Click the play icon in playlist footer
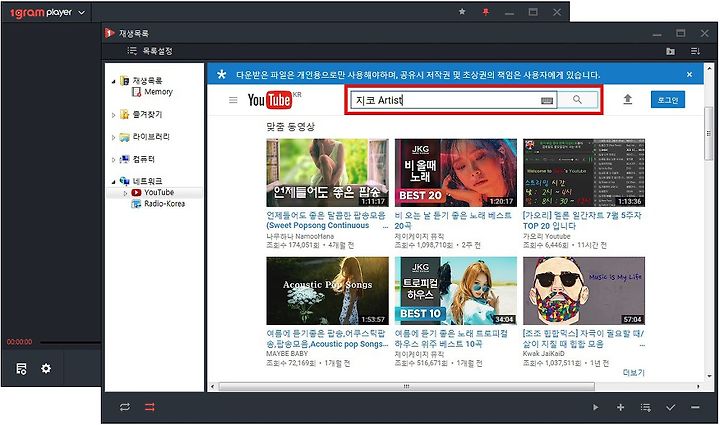Viewport: 720px width, 425px height. pos(596,407)
